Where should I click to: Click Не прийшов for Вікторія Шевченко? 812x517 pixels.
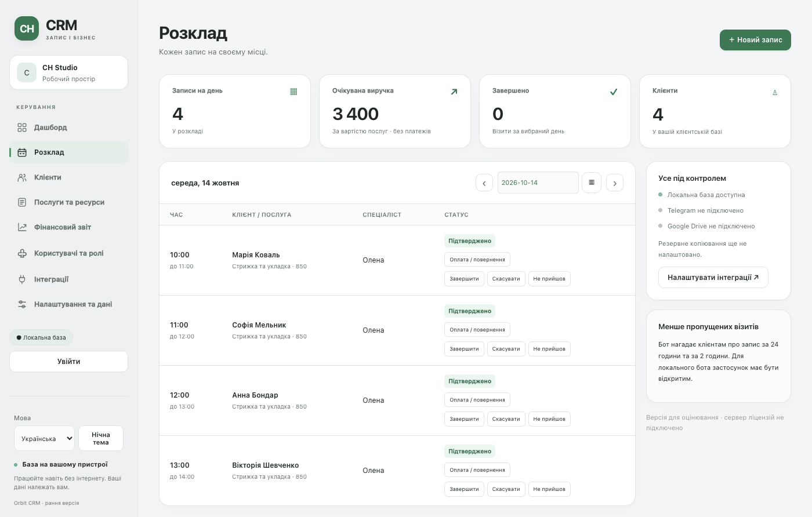tap(549, 489)
